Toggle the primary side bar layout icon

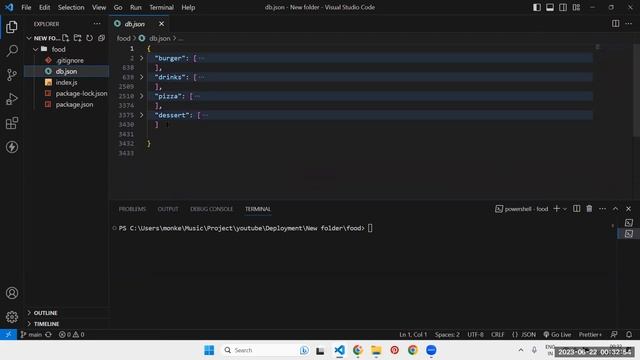pyautogui.click(x=537, y=7)
